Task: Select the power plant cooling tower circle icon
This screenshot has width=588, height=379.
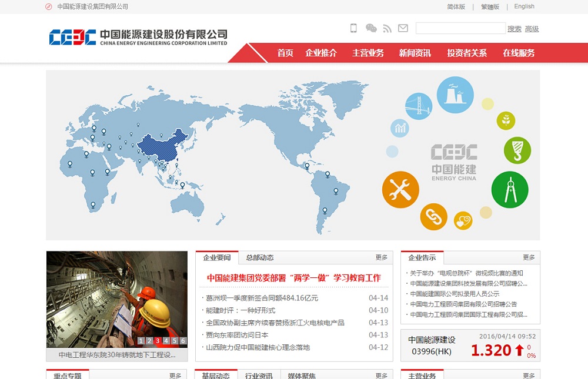Action: click(x=455, y=95)
